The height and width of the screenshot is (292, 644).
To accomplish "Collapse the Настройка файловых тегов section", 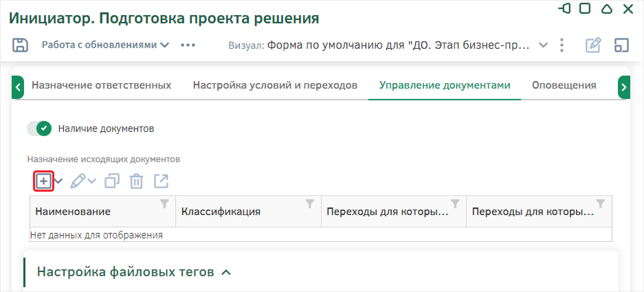I will (x=226, y=272).
